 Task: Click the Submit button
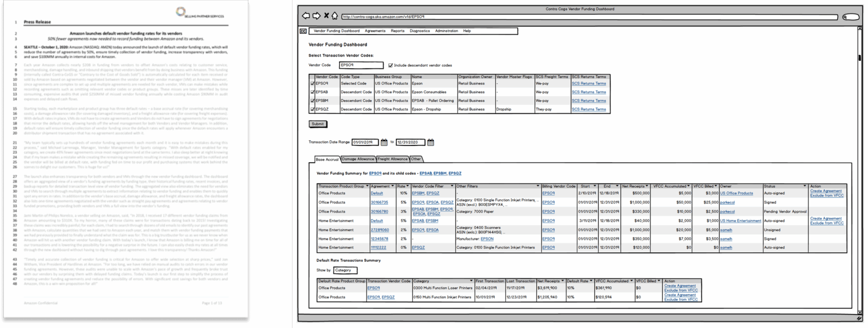(x=318, y=124)
